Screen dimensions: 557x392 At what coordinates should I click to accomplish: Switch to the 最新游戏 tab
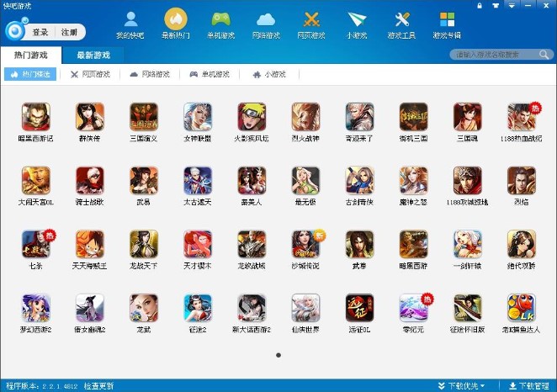point(93,55)
